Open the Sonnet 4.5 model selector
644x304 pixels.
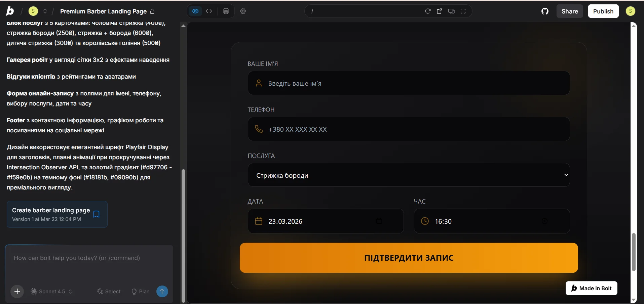[51, 292]
